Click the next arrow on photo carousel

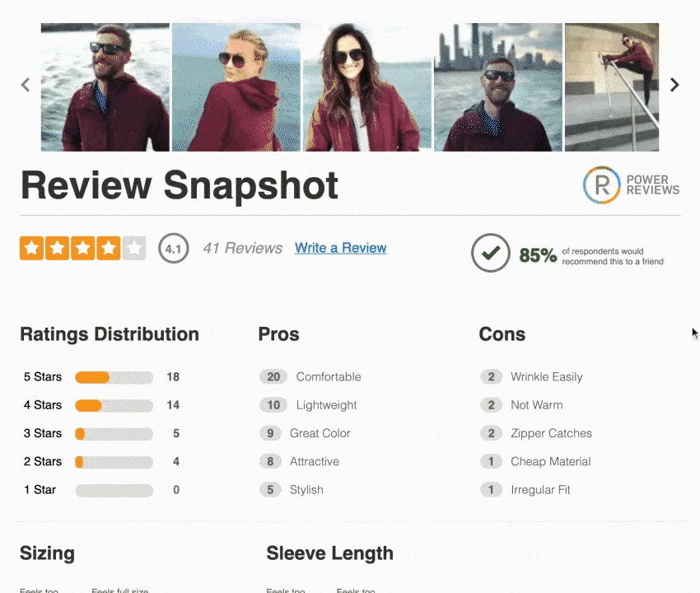click(674, 85)
